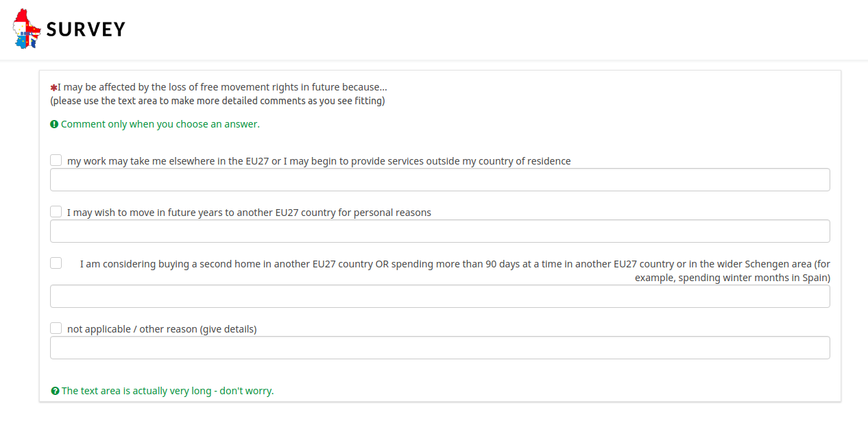Focus the comment field under work option
Viewport: 868px width, 421px height.
click(439, 180)
